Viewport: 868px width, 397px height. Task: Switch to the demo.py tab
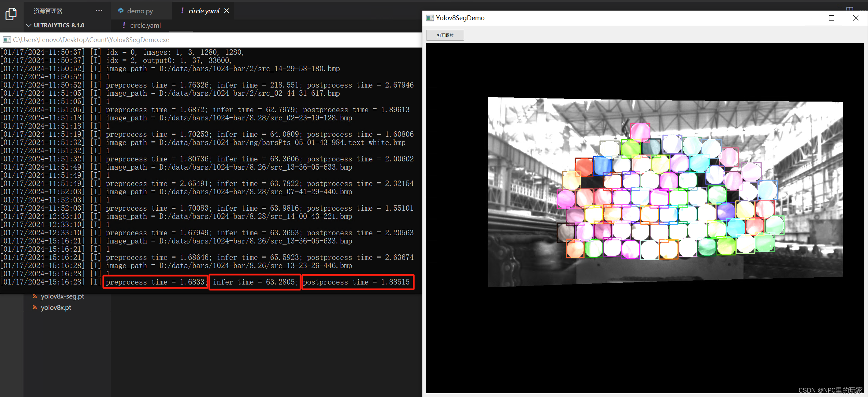(140, 11)
